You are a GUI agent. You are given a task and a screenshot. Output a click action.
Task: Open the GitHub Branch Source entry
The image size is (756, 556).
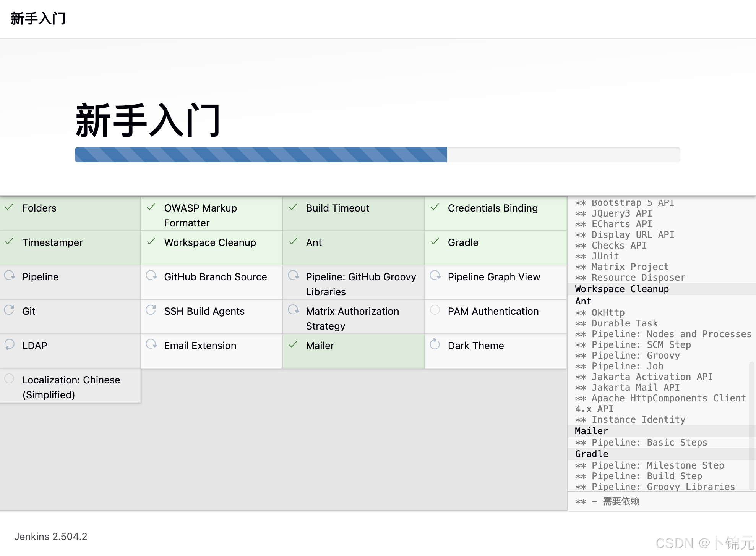pos(215,276)
